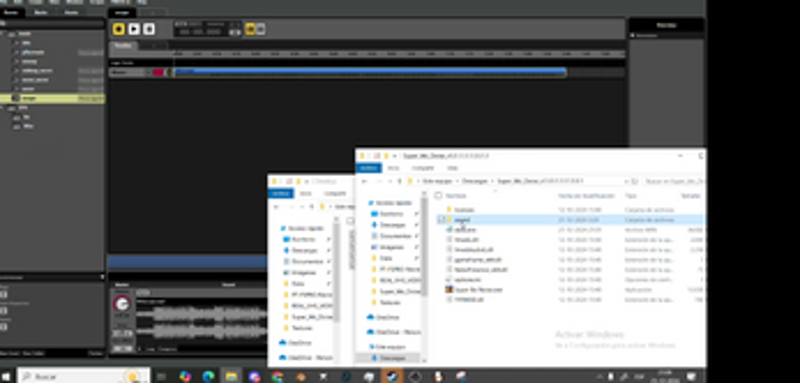This screenshot has height=383, width=800.
Task: Sort files by Nombre column
Action: click(x=455, y=195)
